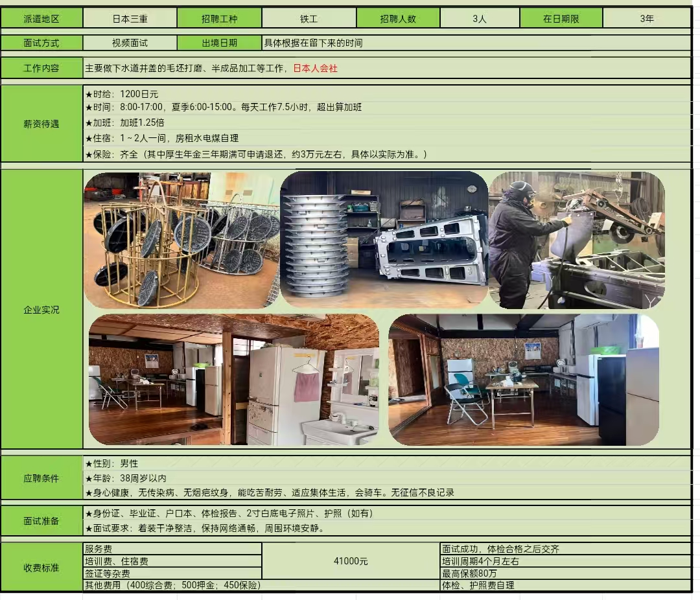The height and width of the screenshot is (600, 700).
Task: Click the 加班1.25倍 row
Action: (x=387, y=122)
